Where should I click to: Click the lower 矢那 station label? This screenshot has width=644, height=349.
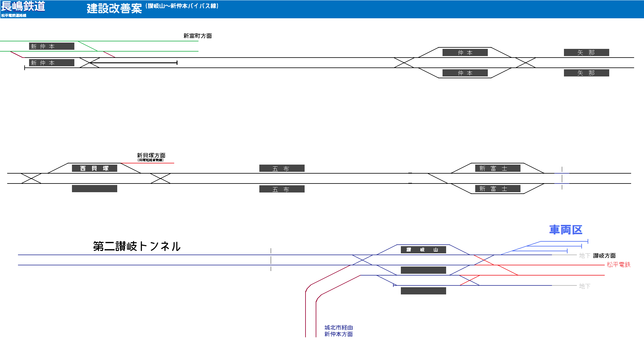(x=586, y=73)
